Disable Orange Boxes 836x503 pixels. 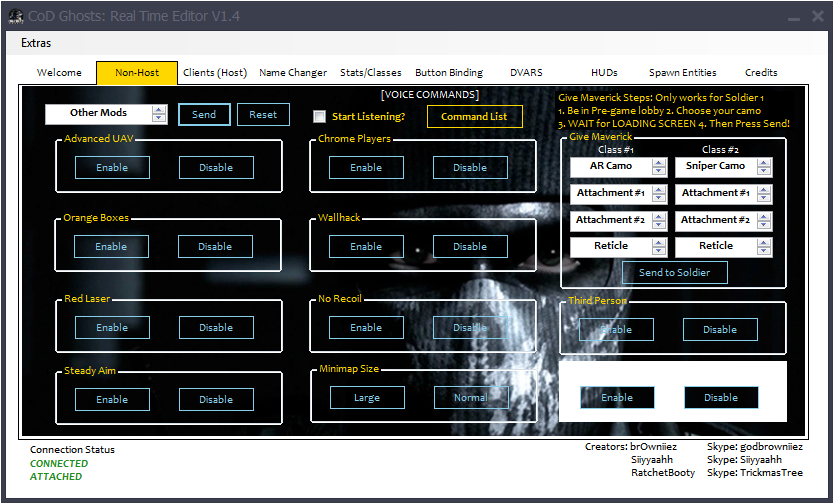click(215, 246)
